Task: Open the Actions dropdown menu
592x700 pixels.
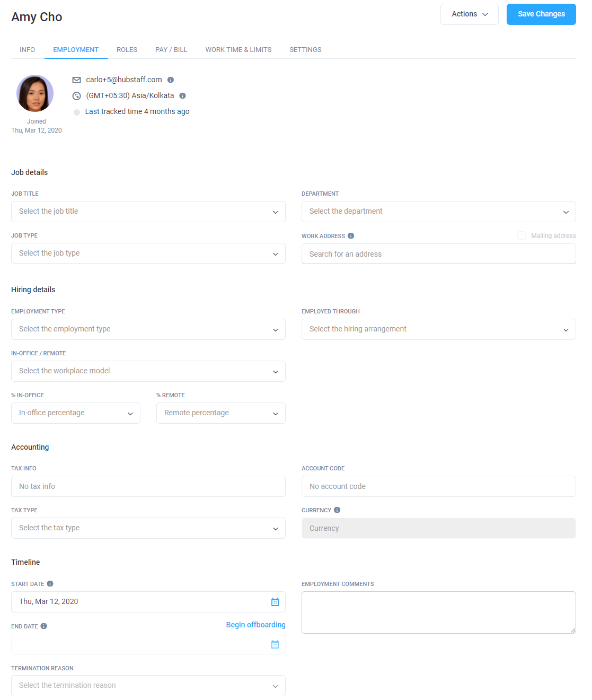Action: click(x=470, y=14)
